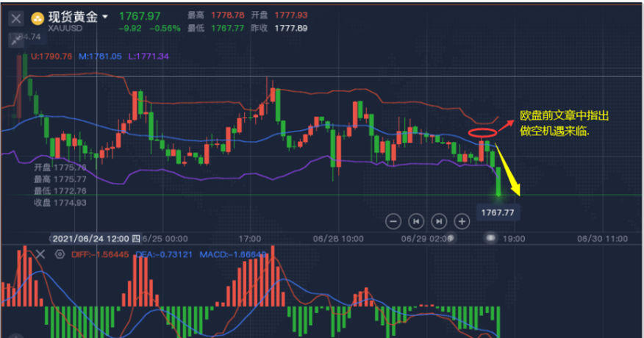Click the red ellipse annotation on the chart
The image size is (644, 338).
(482, 133)
